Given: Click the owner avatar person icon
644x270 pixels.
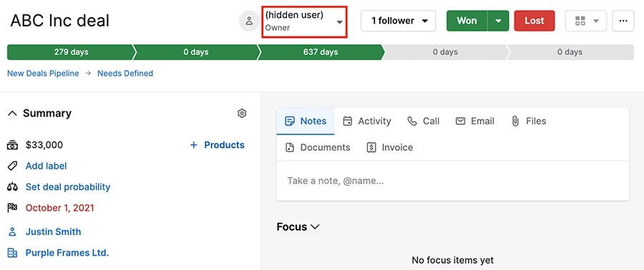Looking at the screenshot, I should point(249,21).
